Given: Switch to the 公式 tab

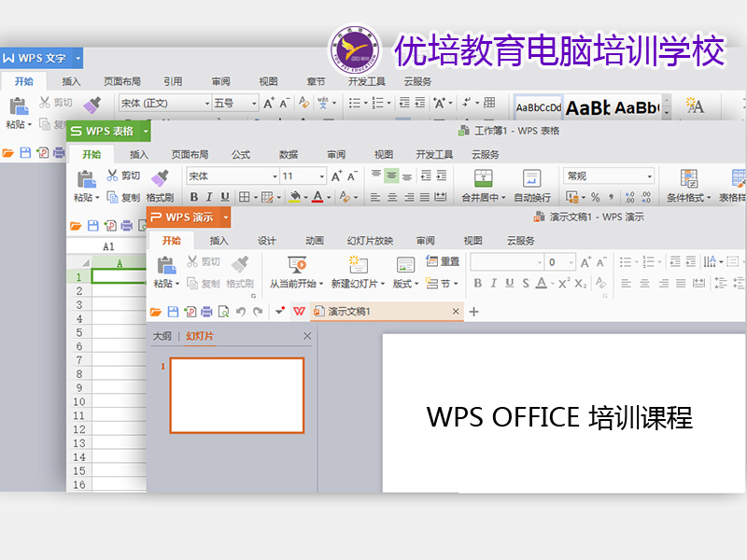Looking at the screenshot, I should click(241, 155).
